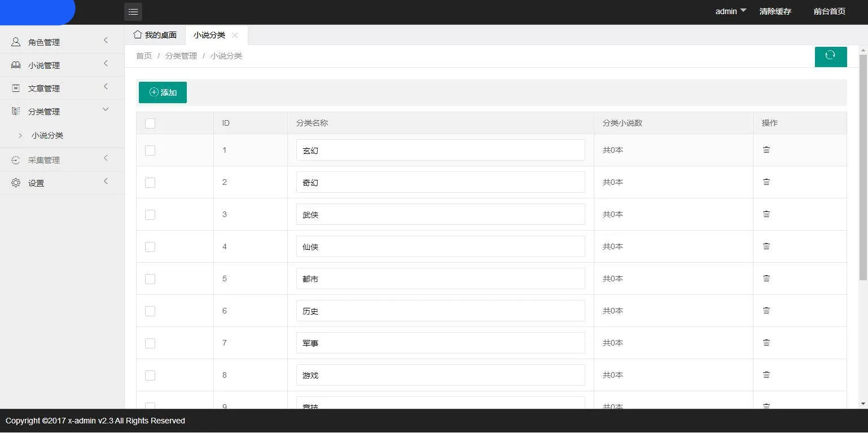
Task: Click the 分类管理 category icon
Action: [x=16, y=112]
